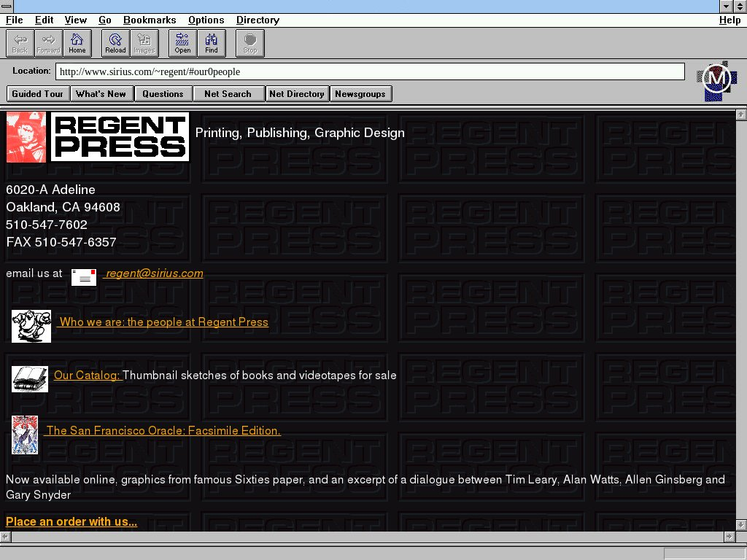
Task: Open the 'Who we are' people link
Action: [163, 322]
